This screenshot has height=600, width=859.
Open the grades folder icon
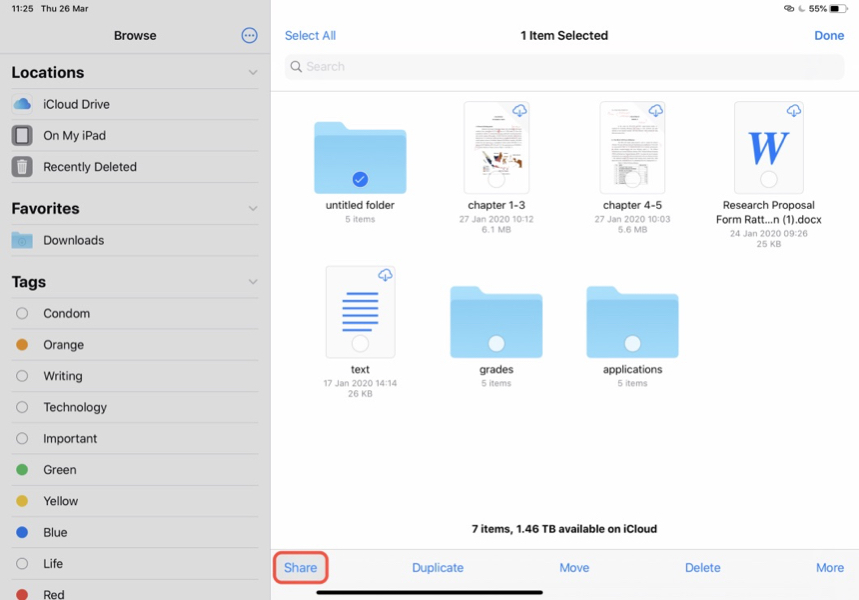(x=496, y=322)
